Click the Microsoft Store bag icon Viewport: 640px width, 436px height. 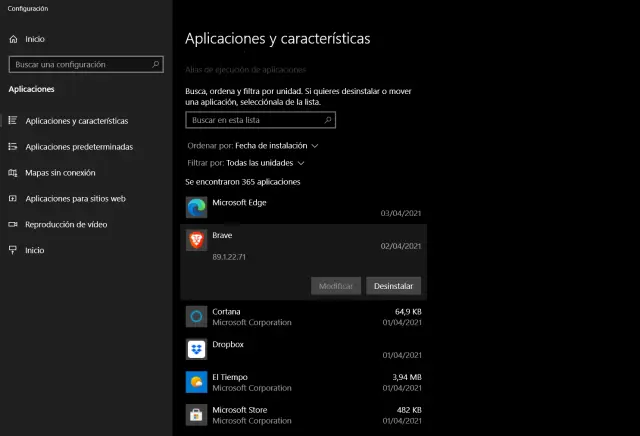[x=196, y=414]
